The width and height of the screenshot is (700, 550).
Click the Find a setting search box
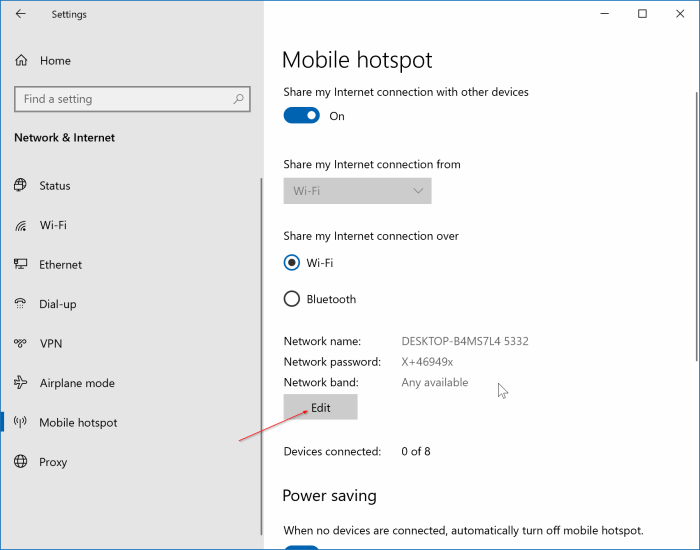[132, 99]
